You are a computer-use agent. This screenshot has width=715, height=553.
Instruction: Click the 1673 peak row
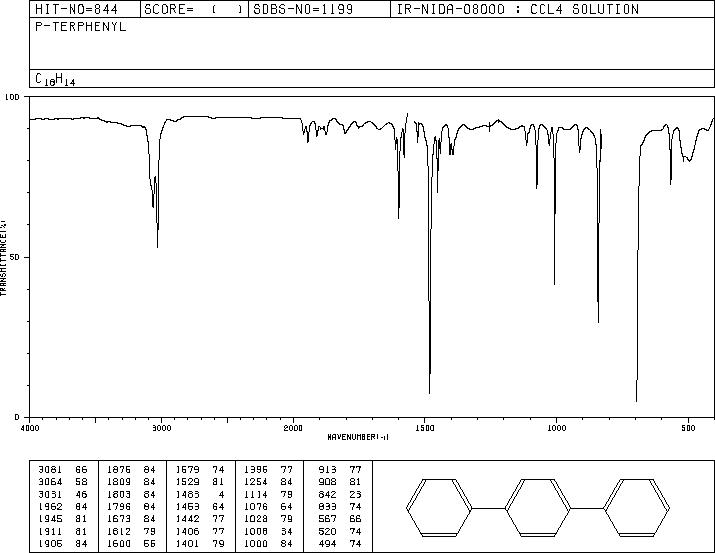click(131, 519)
